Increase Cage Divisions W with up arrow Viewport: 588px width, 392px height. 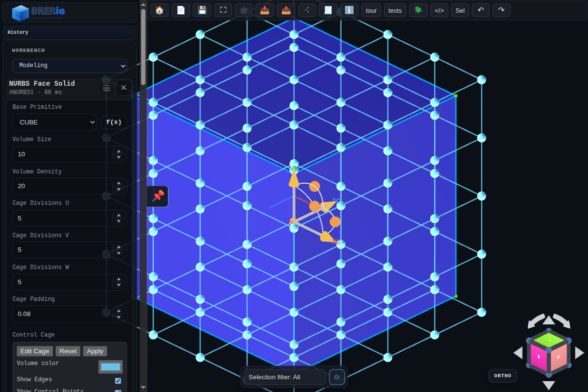coord(119,279)
